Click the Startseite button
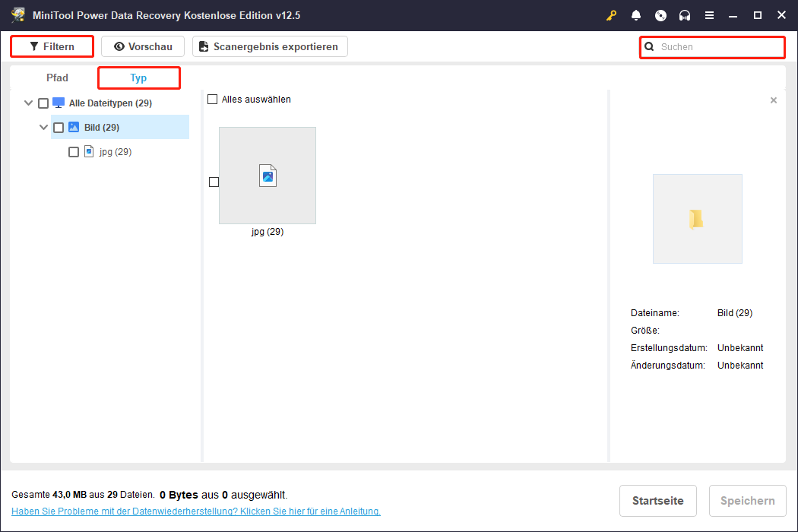Image resolution: width=798 pixels, height=532 pixels. tap(657, 500)
